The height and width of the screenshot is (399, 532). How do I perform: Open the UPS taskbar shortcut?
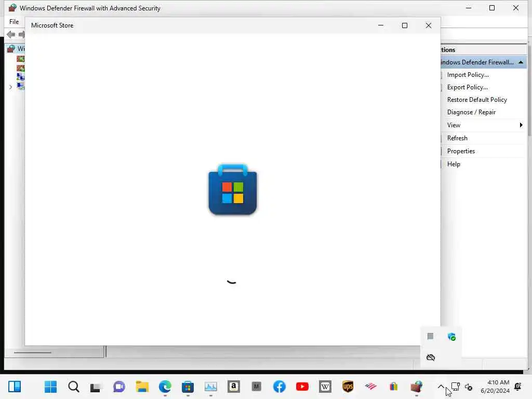[x=348, y=387]
